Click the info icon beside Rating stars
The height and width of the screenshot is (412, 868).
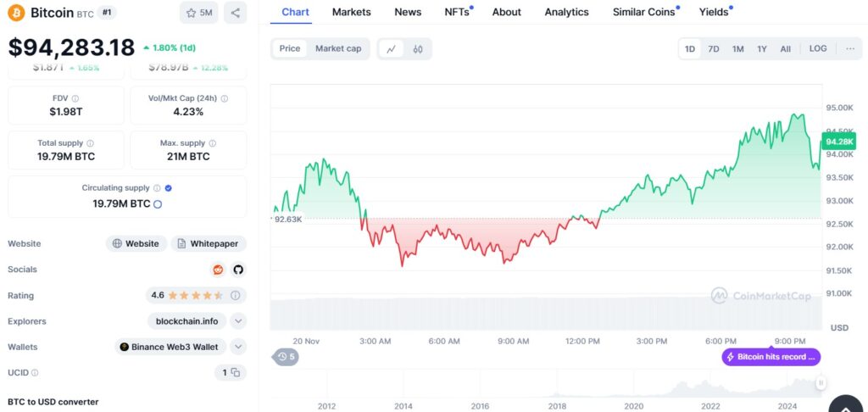236,296
